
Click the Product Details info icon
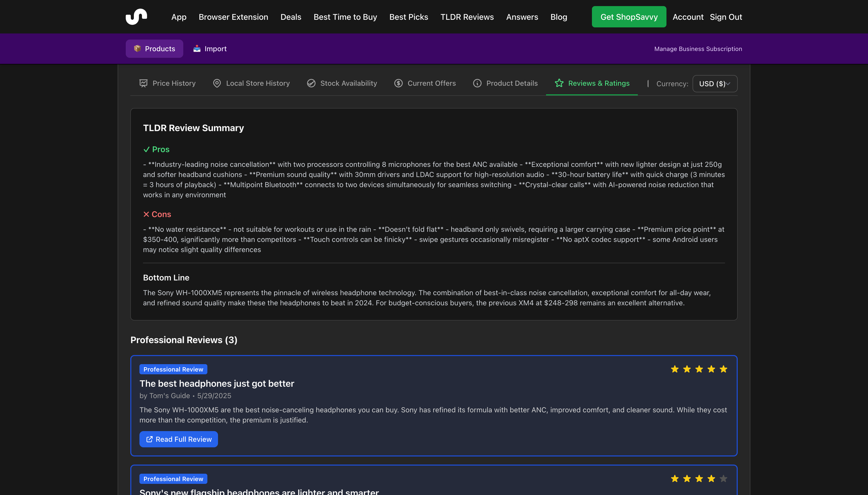pyautogui.click(x=477, y=83)
